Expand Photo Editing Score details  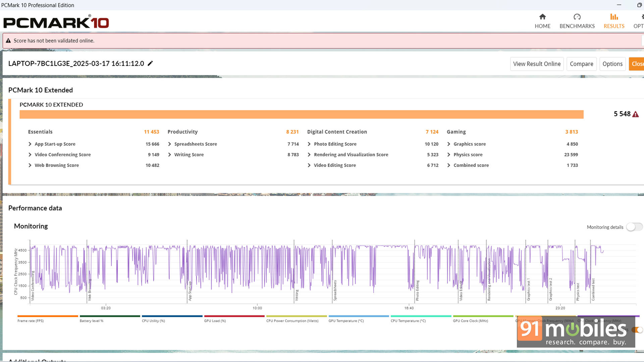(309, 144)
